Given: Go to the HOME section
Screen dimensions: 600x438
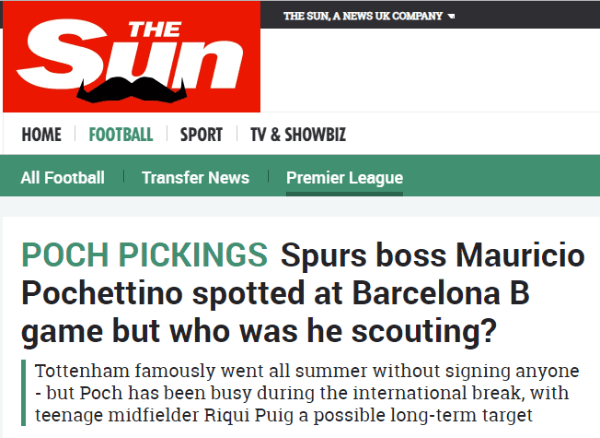Looking at the screenshot, I should pyautogui.click(x=41, y=135).
